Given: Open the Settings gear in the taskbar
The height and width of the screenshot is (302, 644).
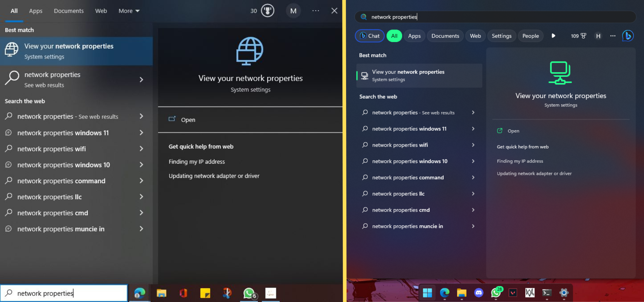Looking at the screenshot, I should coord(564,293).
